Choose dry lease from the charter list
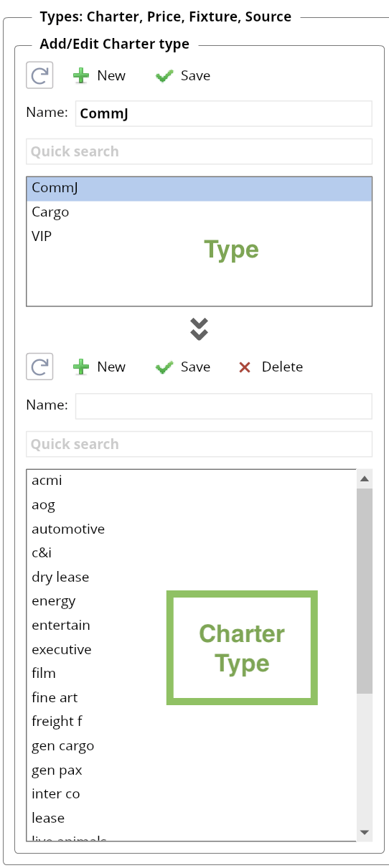Image resolution: width=389 pixels, height=868 pixels. [192, 577]
